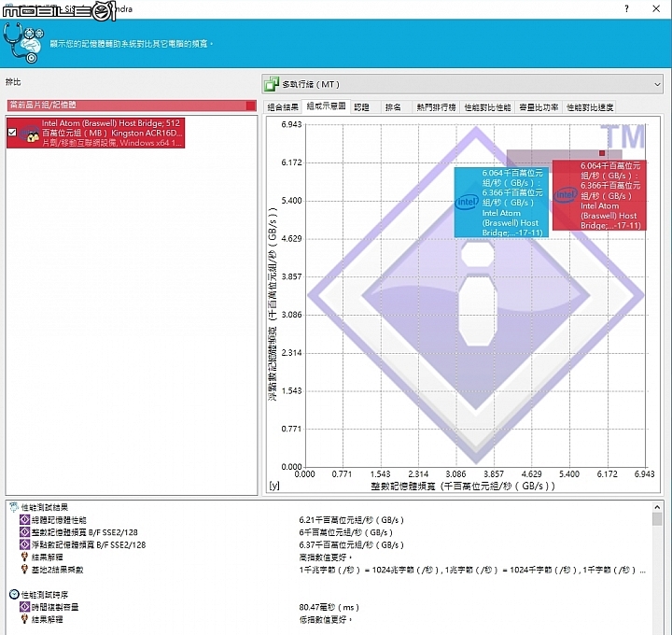Switch to the 組合結果 tab
This screenshot has width=672, height=635.
coord(283,106)
